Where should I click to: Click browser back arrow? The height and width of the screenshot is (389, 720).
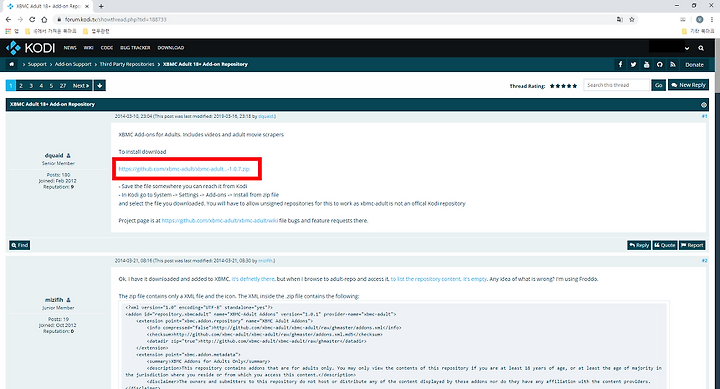tap(8, 19)
